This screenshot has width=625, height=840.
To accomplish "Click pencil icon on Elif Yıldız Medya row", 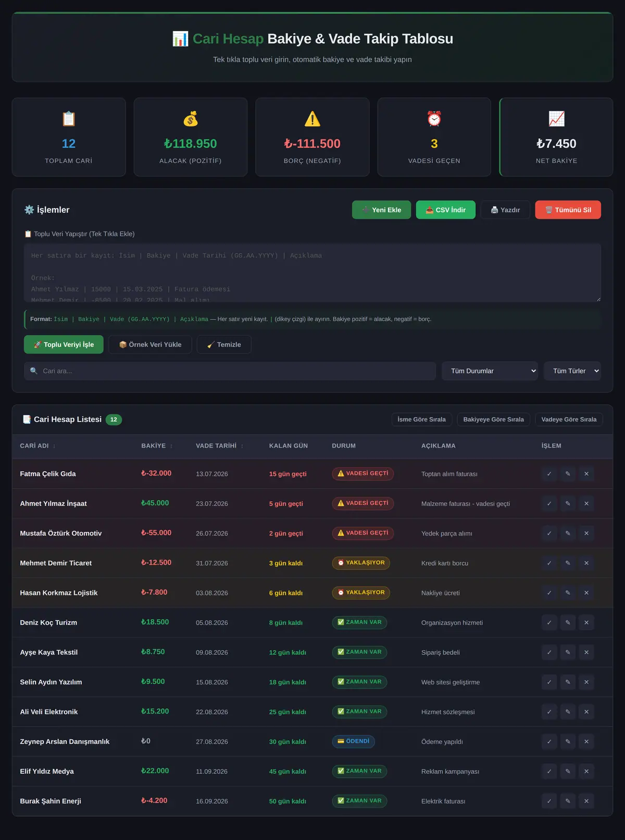I will tap(568, 771).
